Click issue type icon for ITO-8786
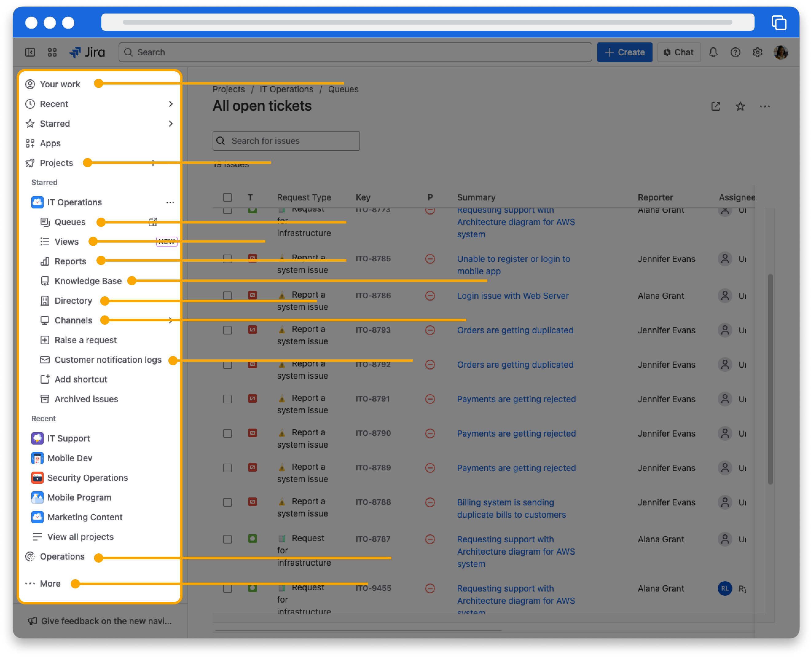Viewport: 812px width, 657px height. pos(252,295)
